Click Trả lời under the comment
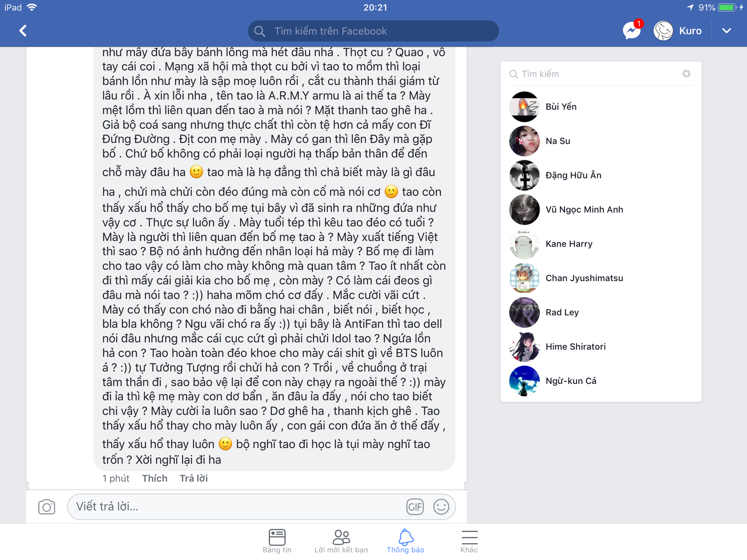Viewport: 747px width, 560px height. (194, 478)
